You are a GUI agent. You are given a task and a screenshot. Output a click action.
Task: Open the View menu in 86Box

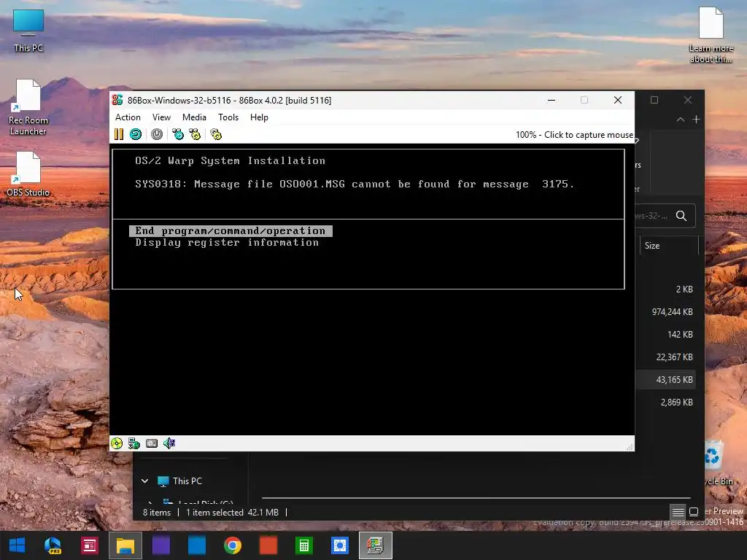point(161,117)
